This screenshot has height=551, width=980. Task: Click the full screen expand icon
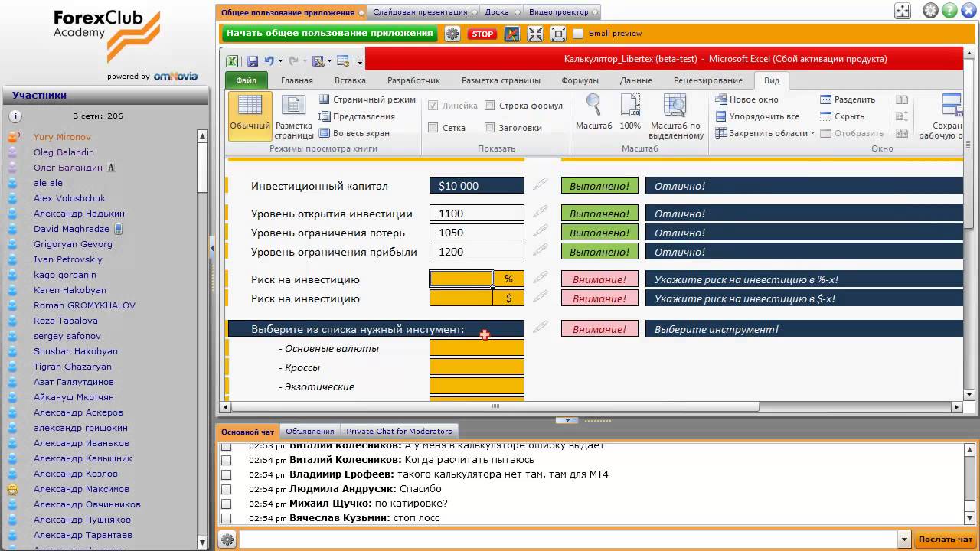903,11
